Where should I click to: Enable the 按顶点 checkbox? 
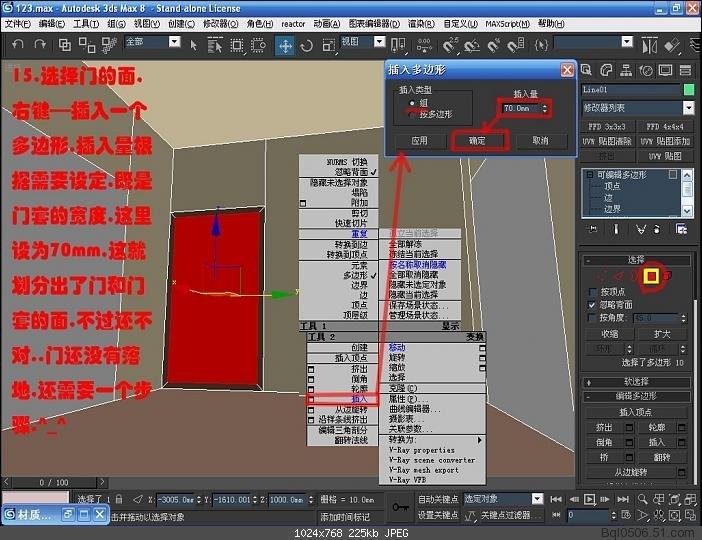[593, 292]
